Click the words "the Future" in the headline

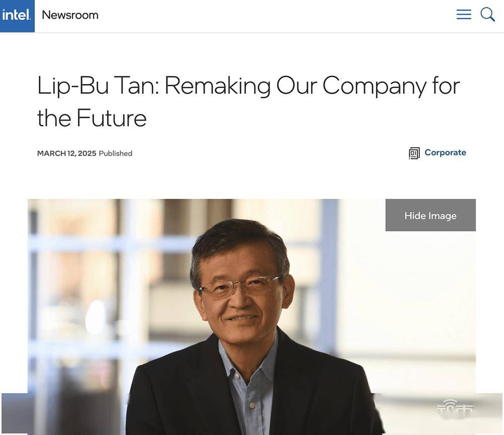[92, 118]
